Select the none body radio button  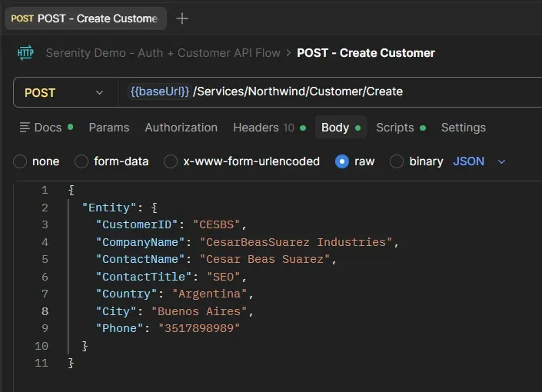pos(20,161)
